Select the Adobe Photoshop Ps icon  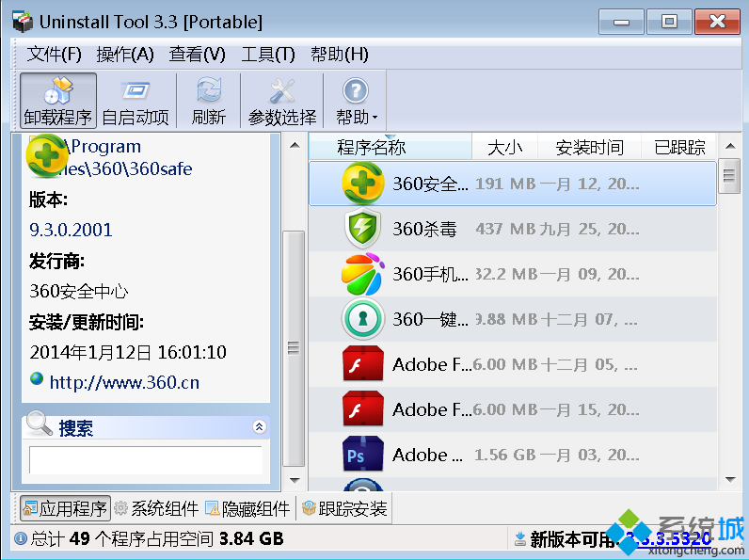pos(363,455)
